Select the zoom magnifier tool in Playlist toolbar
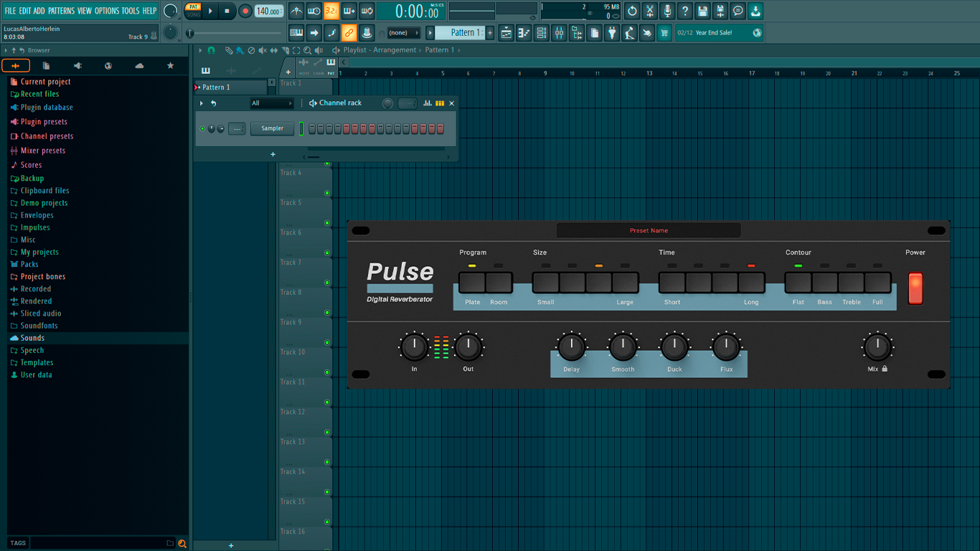The height and width of the screenshot is (551, 980). 307,50
